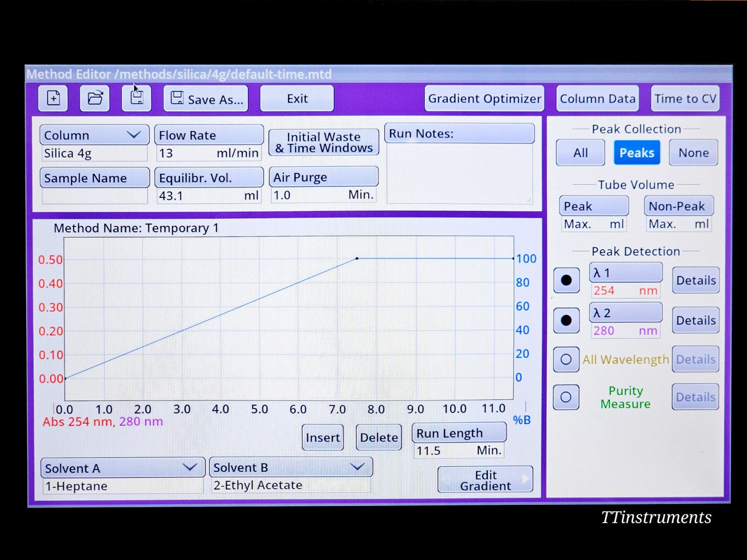
Task: Click the Save As button
Action: pyautogui.click(x=206, y=99)
